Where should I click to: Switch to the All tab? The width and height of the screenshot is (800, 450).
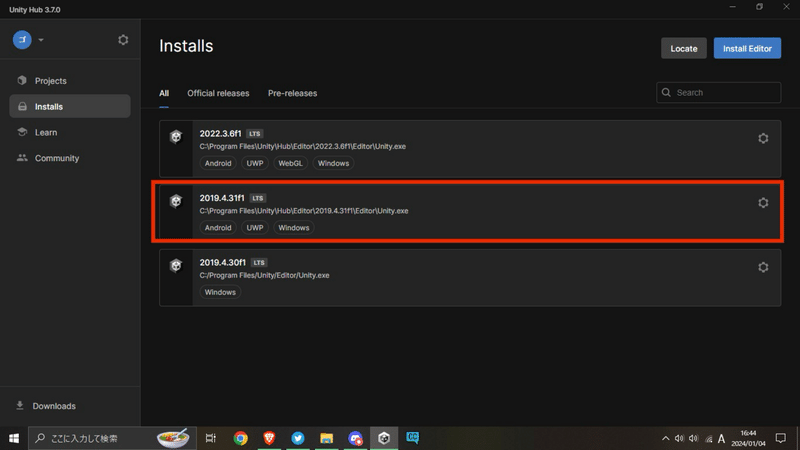(x=164, y=93)
